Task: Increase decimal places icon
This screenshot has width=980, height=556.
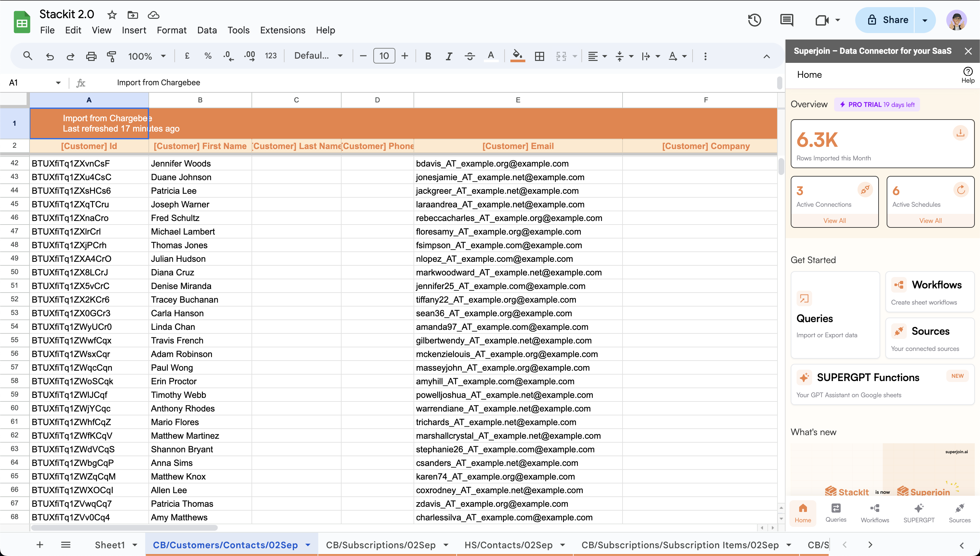Action: pos(250,56)
